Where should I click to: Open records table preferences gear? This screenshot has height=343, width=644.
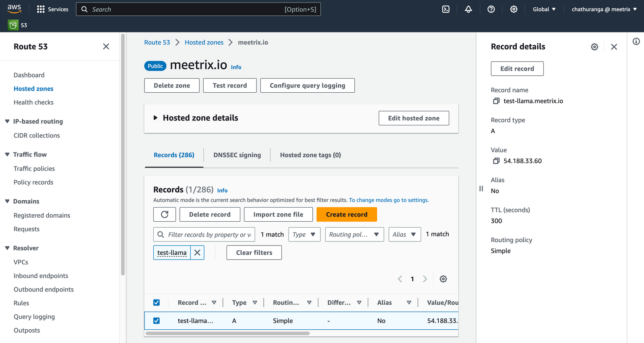tap(443, 279)
